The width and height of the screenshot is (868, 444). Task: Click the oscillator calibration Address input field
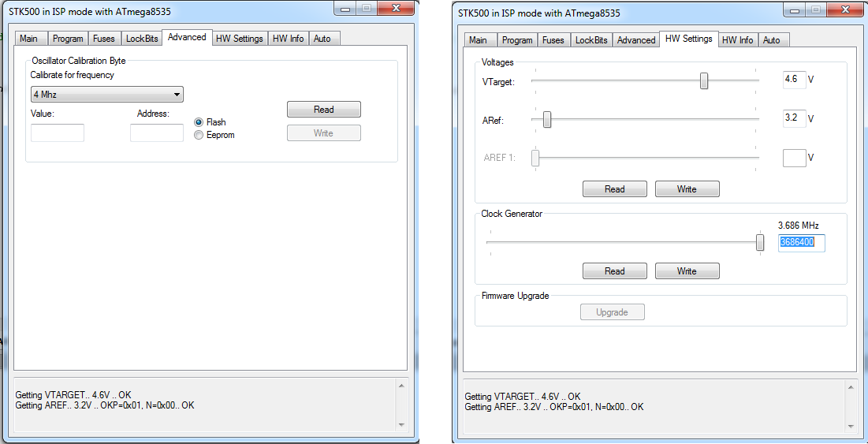click(156, 132)
